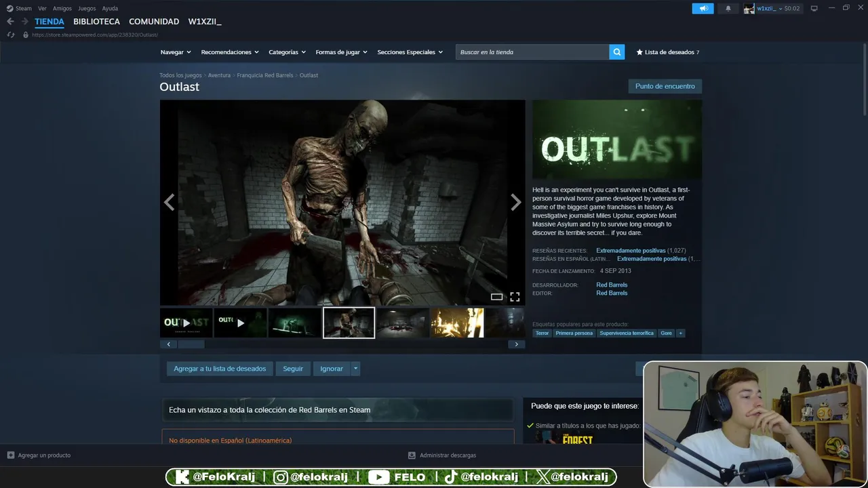Screen dimensions: 868x488
Task: Click the Steam announcements megaphone icon
Action: tap(703, 8)
